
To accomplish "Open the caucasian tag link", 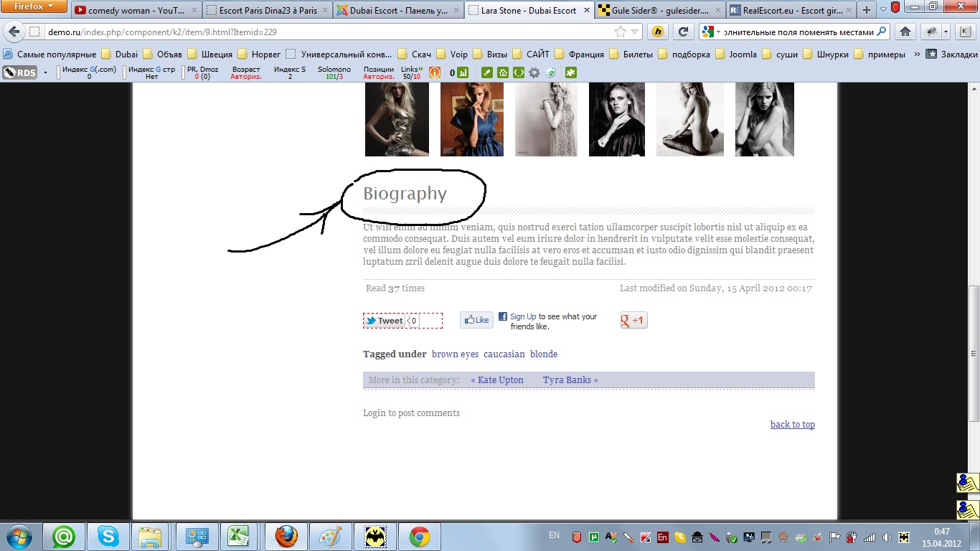I will click(x=504, y=354).
